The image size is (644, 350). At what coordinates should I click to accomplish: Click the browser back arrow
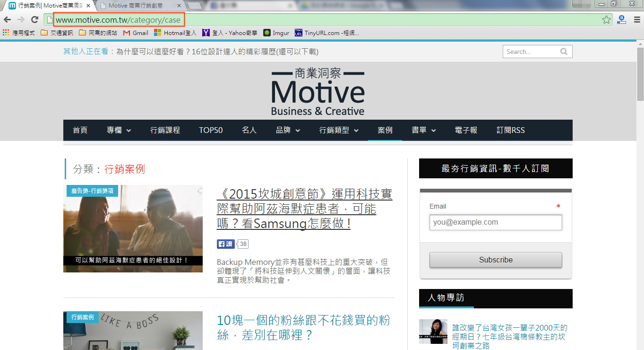pos(8,19)
